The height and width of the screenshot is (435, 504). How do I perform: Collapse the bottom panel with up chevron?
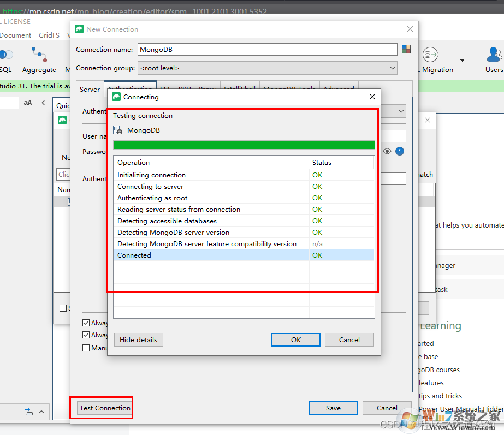point(41,412)
